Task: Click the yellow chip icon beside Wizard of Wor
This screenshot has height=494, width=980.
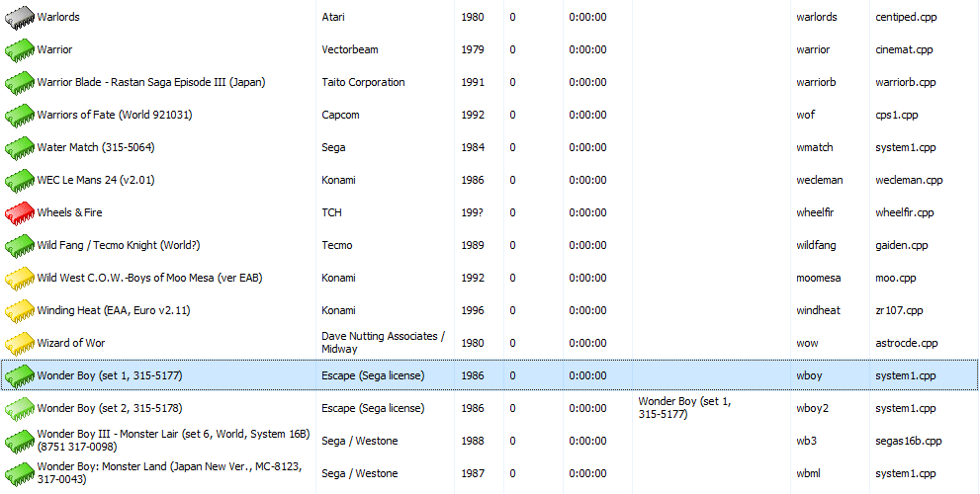Action: [x=20, y=344]
